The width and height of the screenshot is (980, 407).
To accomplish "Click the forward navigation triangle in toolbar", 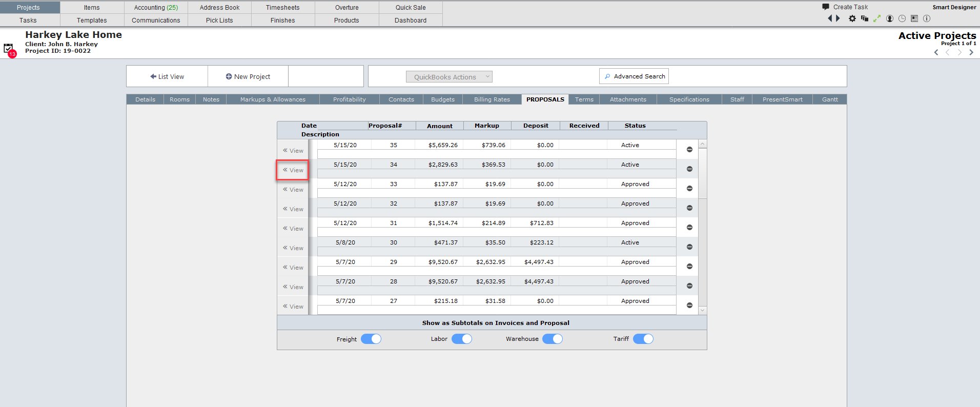I will 838,18.
